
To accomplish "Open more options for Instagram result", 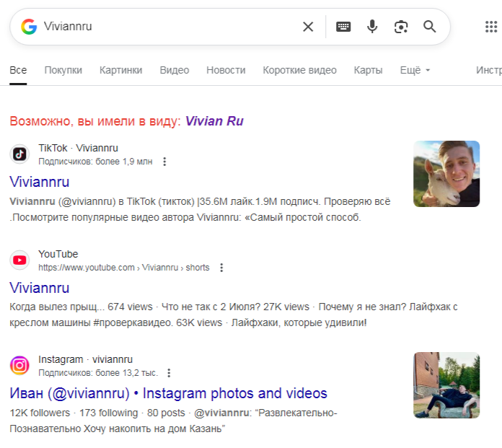I will pyautogui.click(x=169, y=373).
